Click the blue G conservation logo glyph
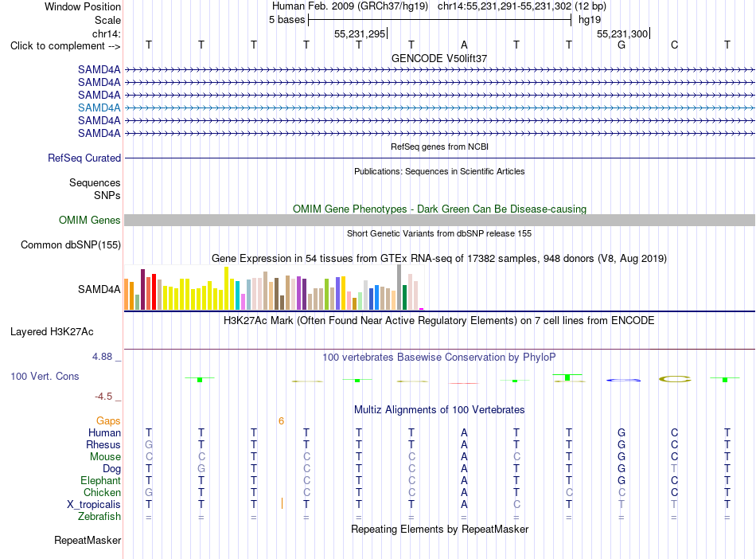Viewport: 756px width, 559px height. (x=623, y=380)
